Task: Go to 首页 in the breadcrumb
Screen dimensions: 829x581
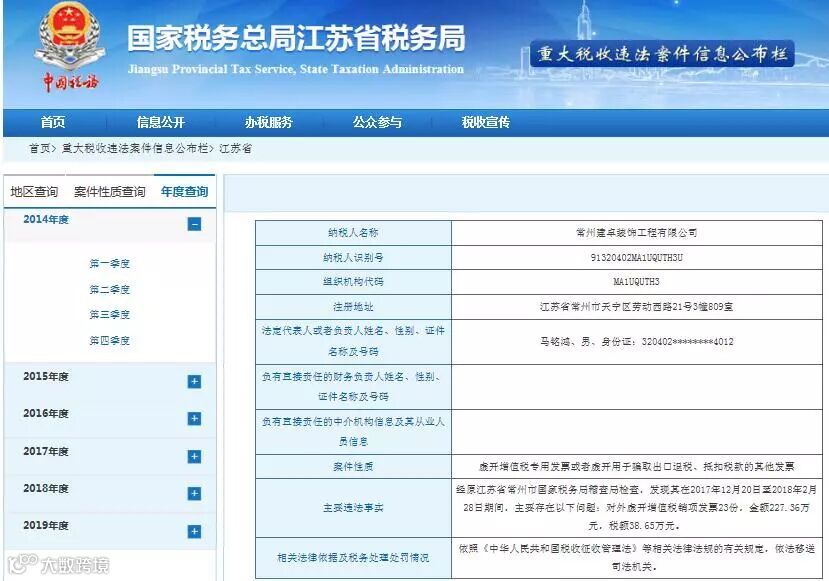Action: (40, 149)
